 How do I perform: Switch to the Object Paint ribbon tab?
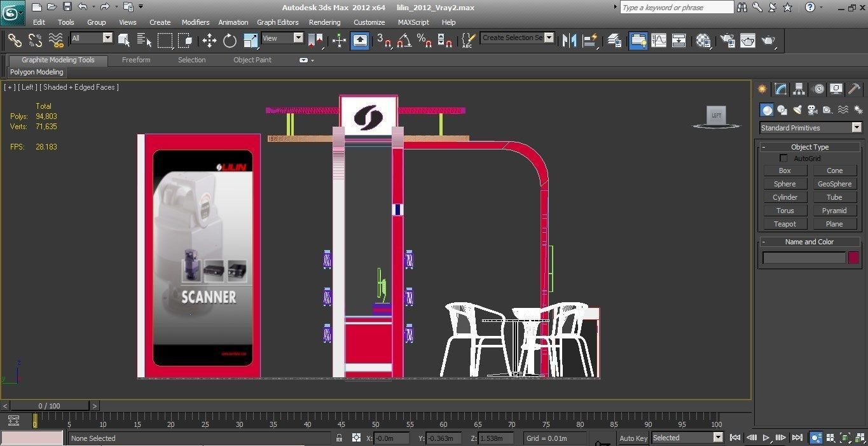(x=252, y=60)
